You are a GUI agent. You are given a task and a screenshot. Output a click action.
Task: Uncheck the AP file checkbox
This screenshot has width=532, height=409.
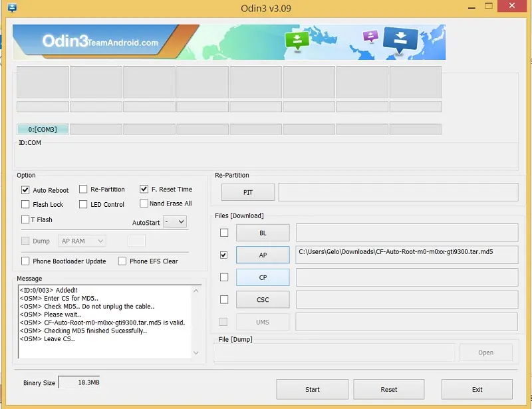tap(223, 255)
